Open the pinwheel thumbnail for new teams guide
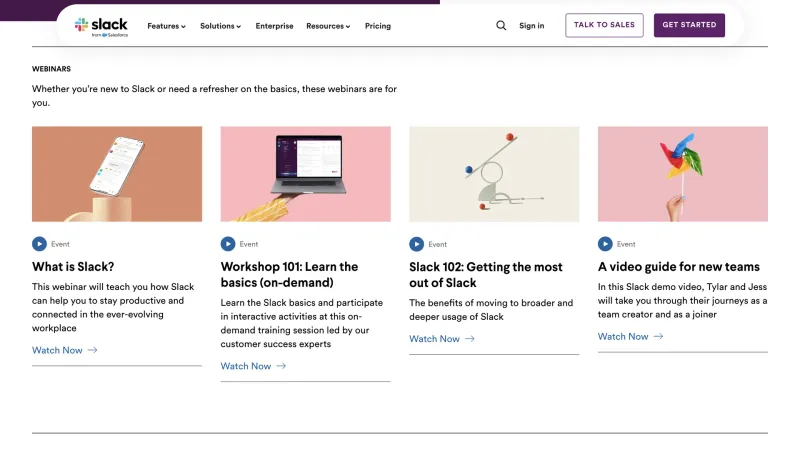 (683, 174)
